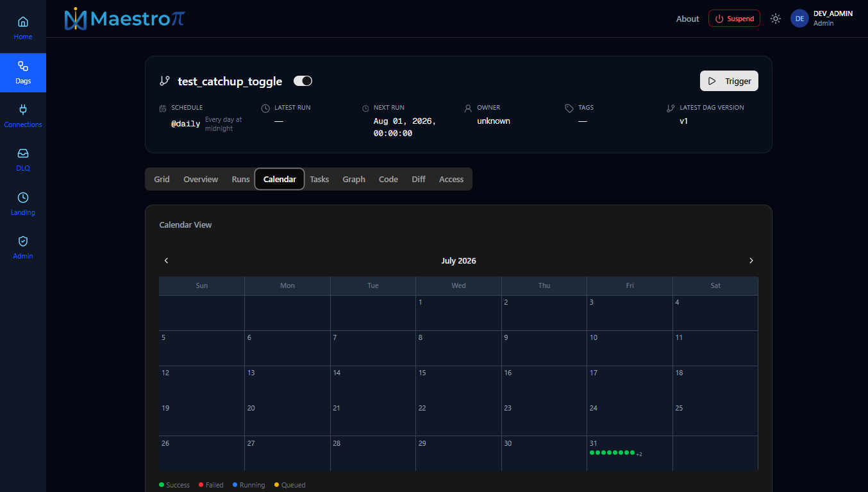This screenshot has height=492, width=868.
Task: Click the DEV_ADMIN username
Action: point(833,13)
